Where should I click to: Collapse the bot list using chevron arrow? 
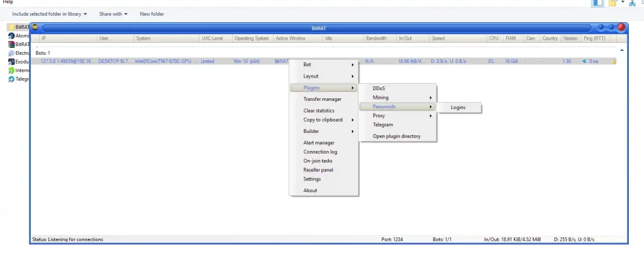(x=622, y=50)
